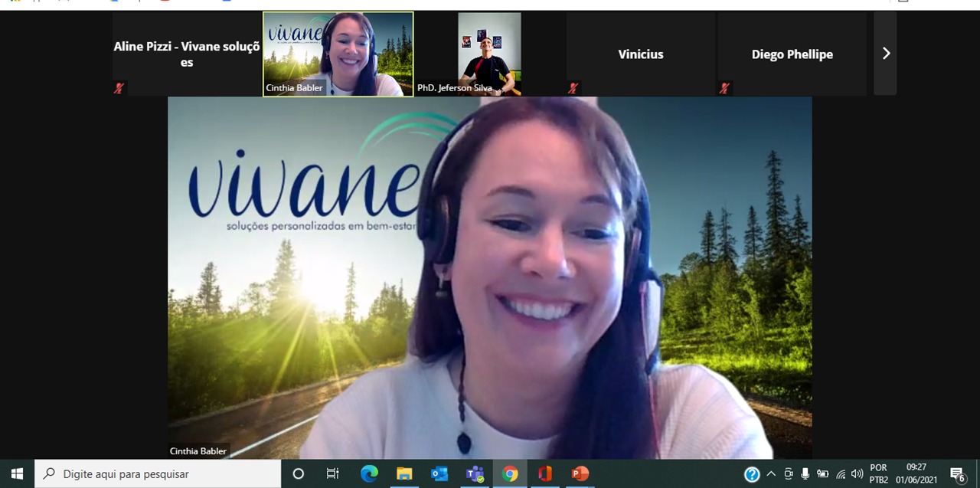Viewport: 980px width, 488px height.
Task: Show next participants with the right arrow
Action: pyautogui.click(x=885, y=53)
